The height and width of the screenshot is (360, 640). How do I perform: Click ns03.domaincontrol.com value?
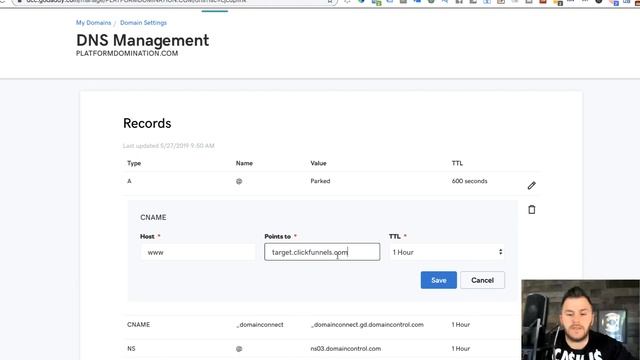point(346,349)
